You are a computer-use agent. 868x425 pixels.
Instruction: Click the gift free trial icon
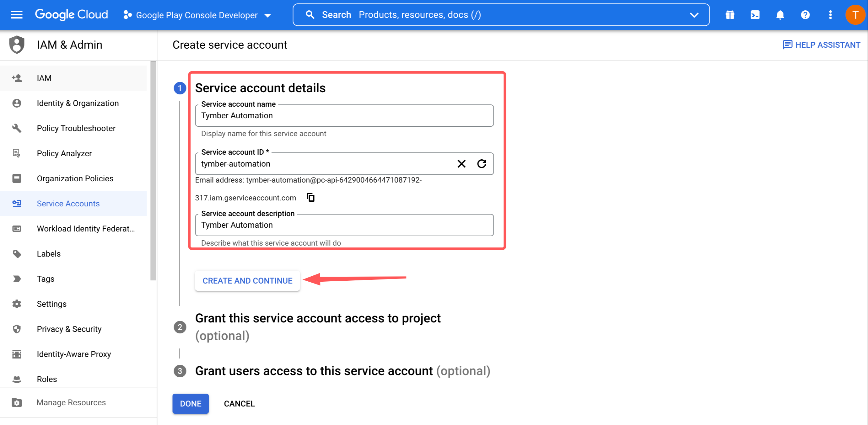(x=730, y=15)
